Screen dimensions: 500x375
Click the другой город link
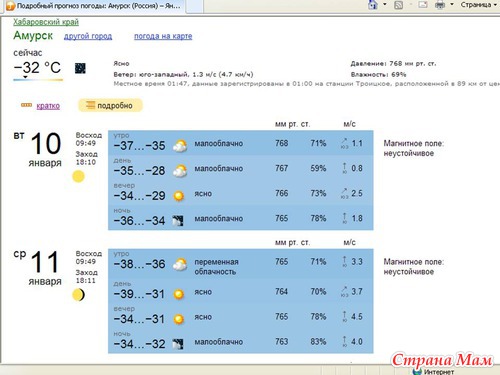pyautogui.click(x=88, y=36)
